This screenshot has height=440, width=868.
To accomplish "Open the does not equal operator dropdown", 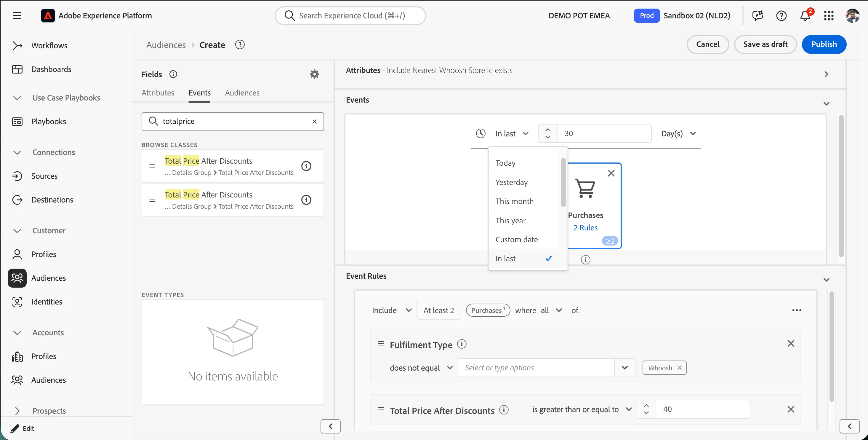I will pyautogui.click(x=421, y=368).
